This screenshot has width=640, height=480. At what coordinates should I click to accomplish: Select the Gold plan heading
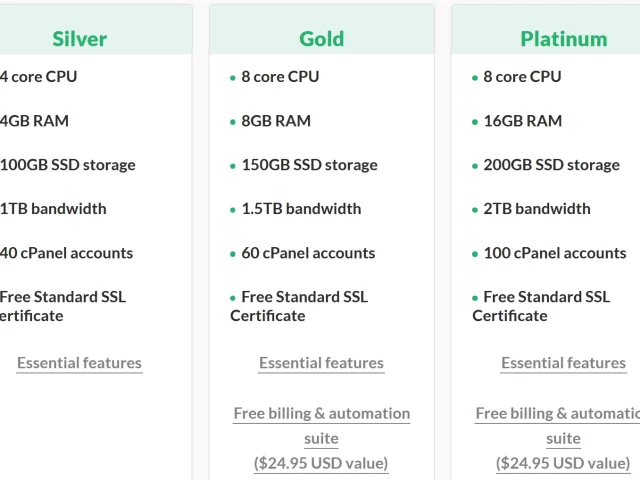click(322, 39)
